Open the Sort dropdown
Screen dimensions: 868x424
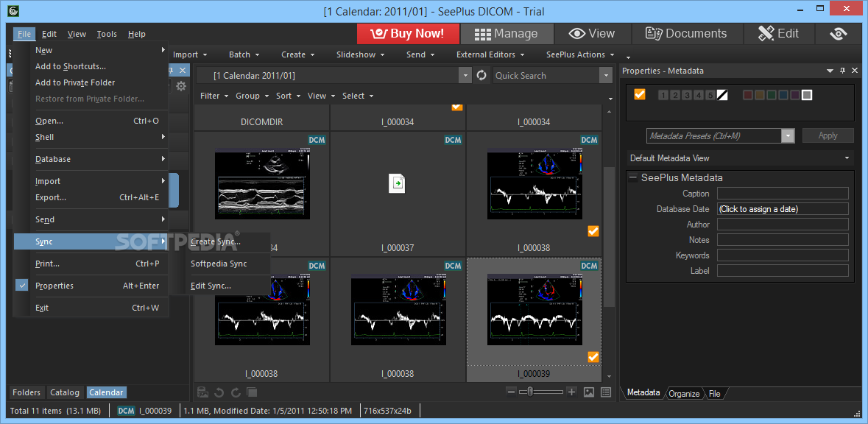tap(289, 96)
